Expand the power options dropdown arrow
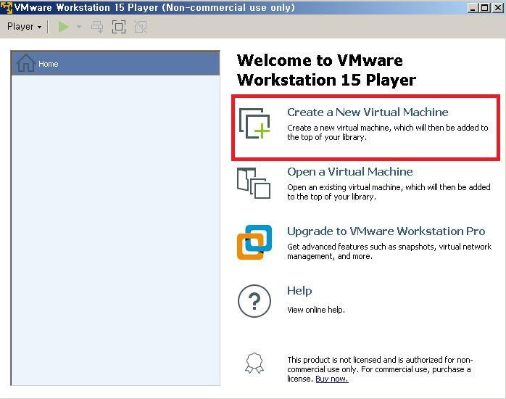This screenshot has height=399, width=506. click(x=79, y=27)
